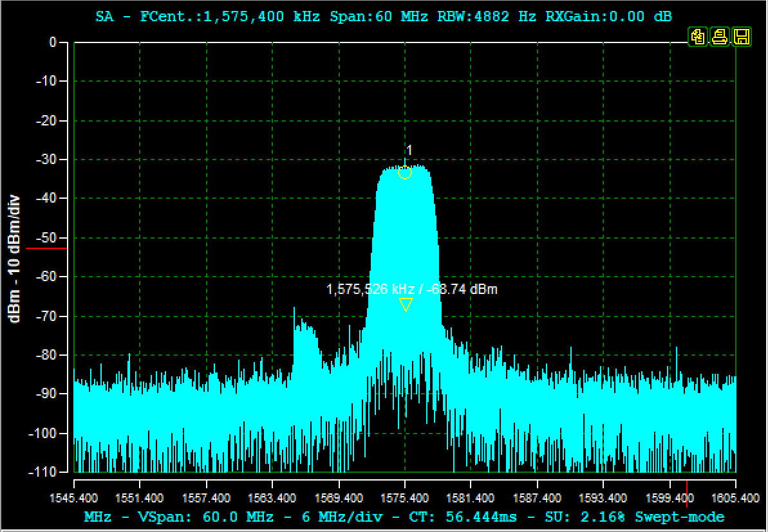Click the 1593.400 frequency axis label
The width and height of the screenshot is (768, 532).
coord(603,499)
